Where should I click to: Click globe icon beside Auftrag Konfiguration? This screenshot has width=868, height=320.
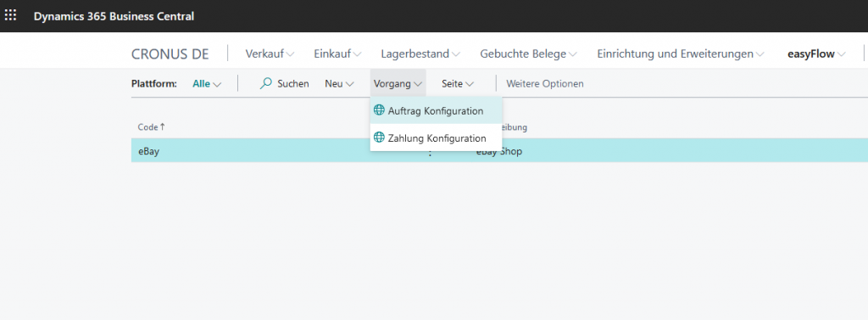tap(379, 109)
